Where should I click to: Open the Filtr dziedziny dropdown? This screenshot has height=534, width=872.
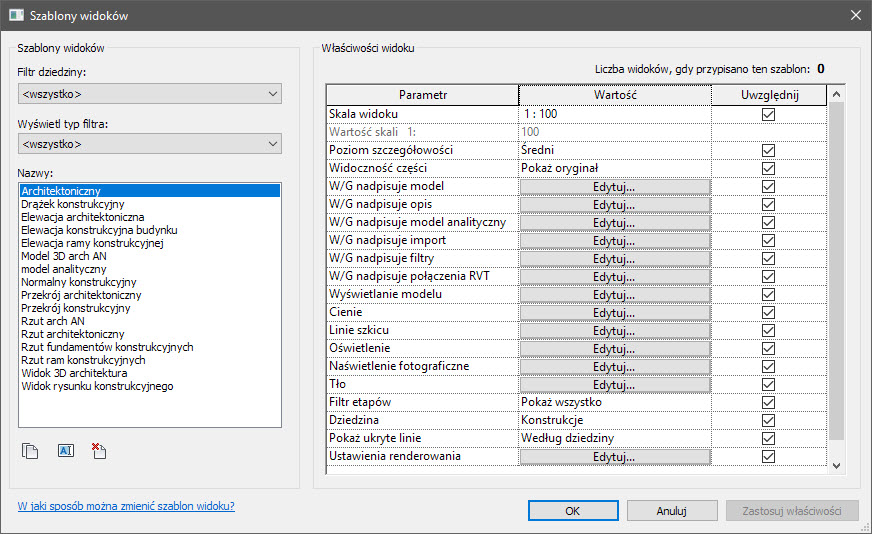click(x=150, y=94)
